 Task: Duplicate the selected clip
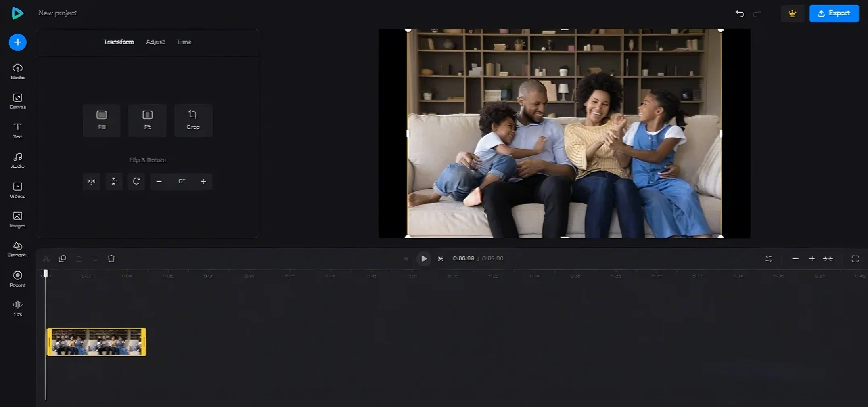click(x=63, y=258)
